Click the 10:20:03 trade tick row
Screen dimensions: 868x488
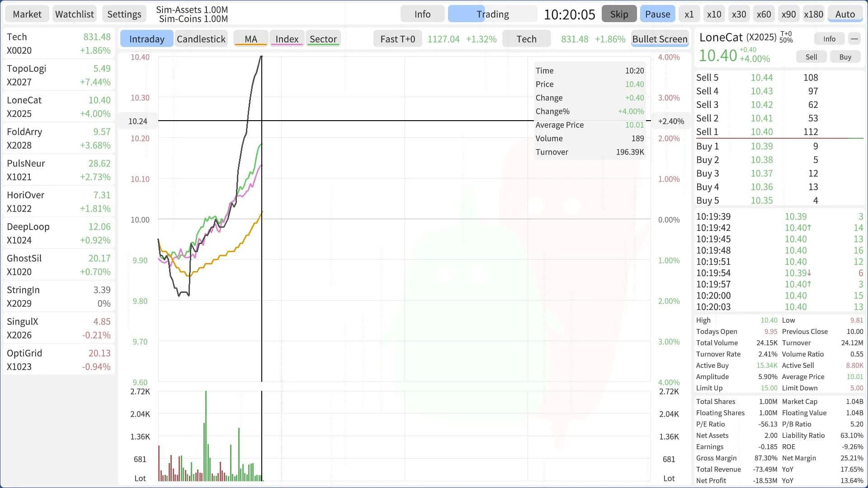779,307
